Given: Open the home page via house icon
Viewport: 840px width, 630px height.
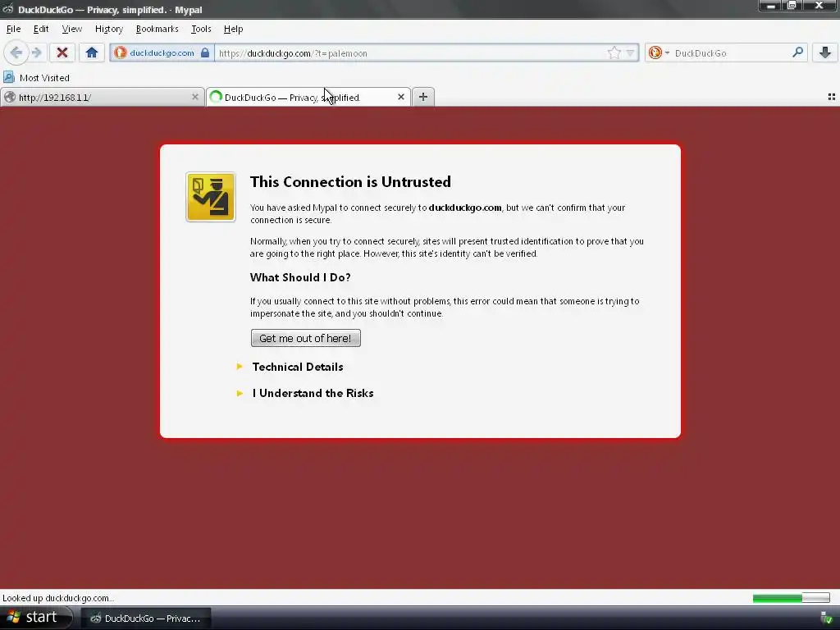Looking at the screenshot, I should click(x=92, y=52).
